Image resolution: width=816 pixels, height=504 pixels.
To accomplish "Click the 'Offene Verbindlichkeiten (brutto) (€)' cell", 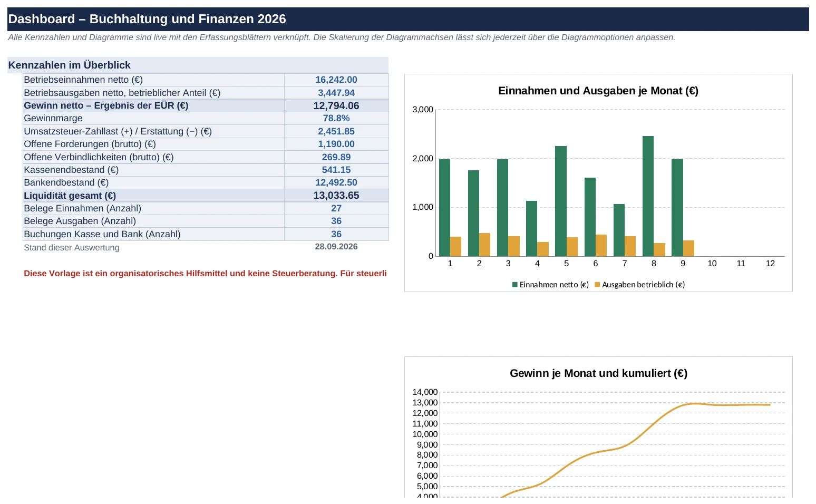I will point(153,157).
